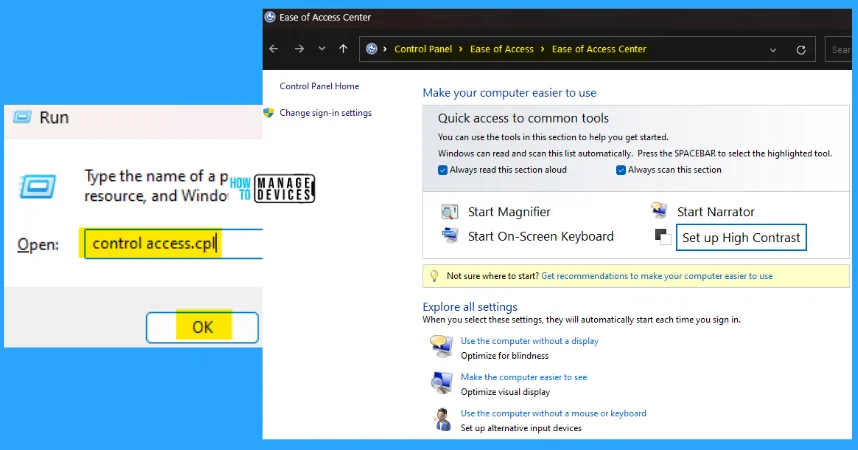Viewport: 858px width, 450px height.
Task: Toggle Always read this section aloud
Action: click(443, 170)
